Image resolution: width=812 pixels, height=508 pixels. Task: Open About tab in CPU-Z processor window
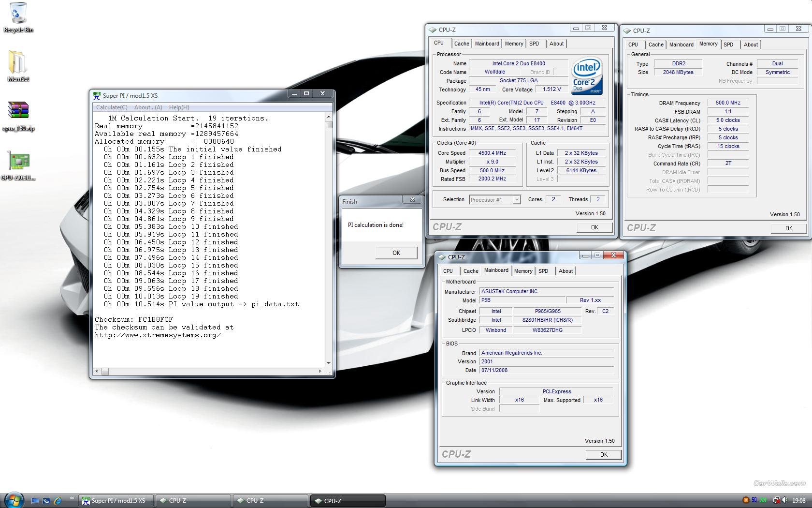(556, 44)
